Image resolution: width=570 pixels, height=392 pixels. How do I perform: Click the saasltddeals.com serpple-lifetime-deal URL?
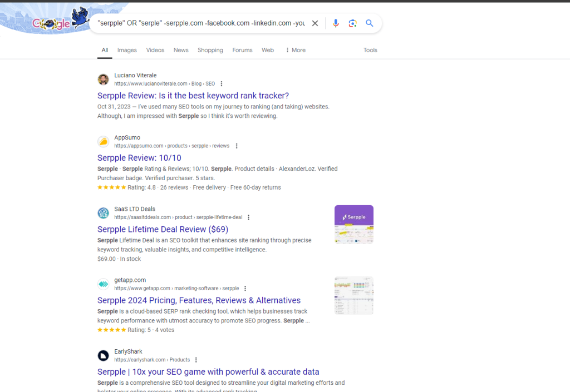(x=178, y=217)
